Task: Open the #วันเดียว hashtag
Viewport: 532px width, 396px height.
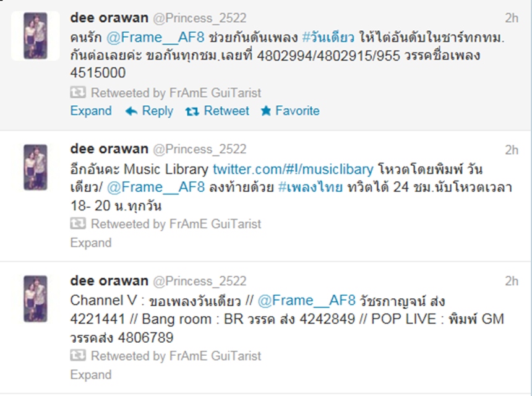Action: coord(328,37)
